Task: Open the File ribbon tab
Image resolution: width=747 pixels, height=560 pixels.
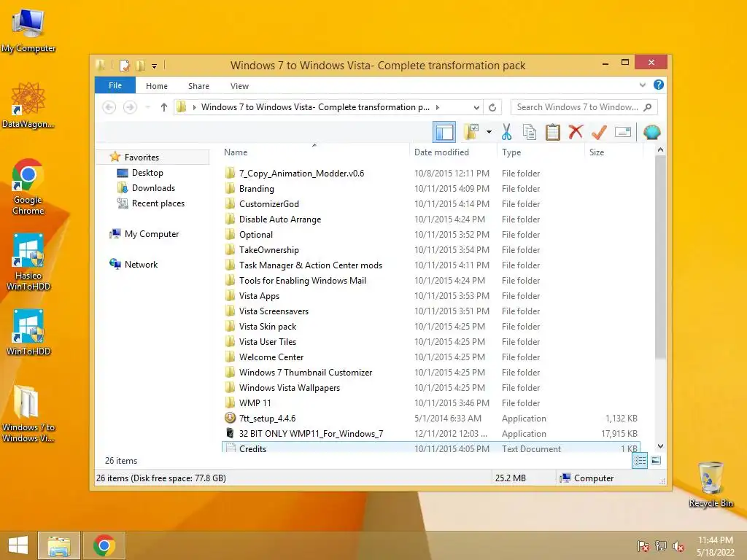Action: [115, 86]
